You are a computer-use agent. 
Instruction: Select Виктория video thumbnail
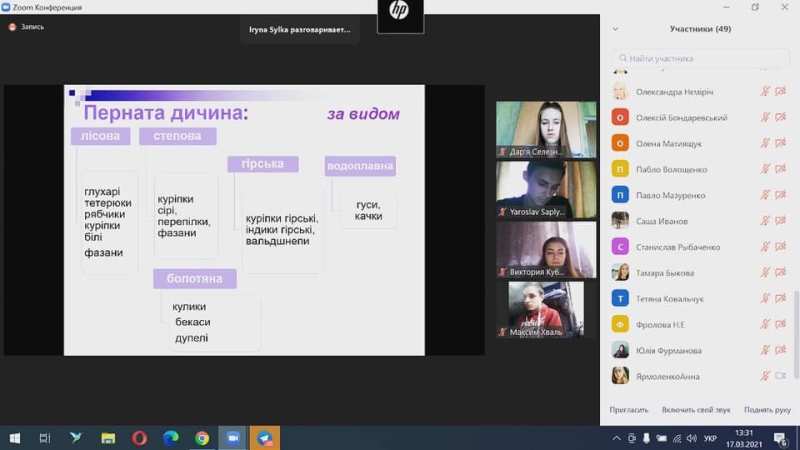[x=546, y=249]
